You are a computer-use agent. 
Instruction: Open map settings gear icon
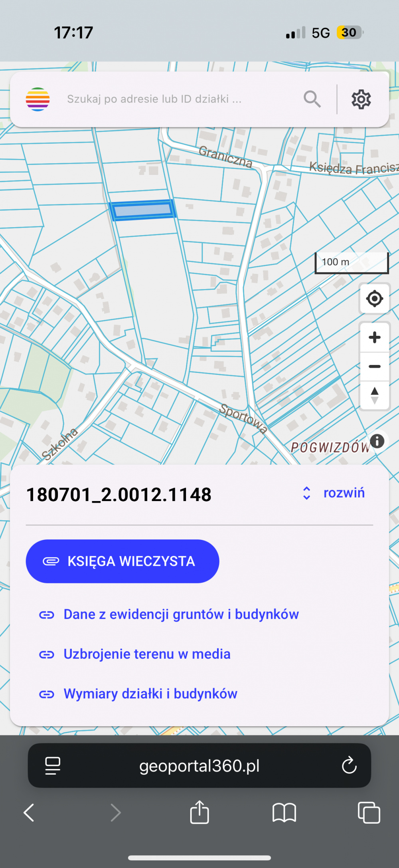361,99
